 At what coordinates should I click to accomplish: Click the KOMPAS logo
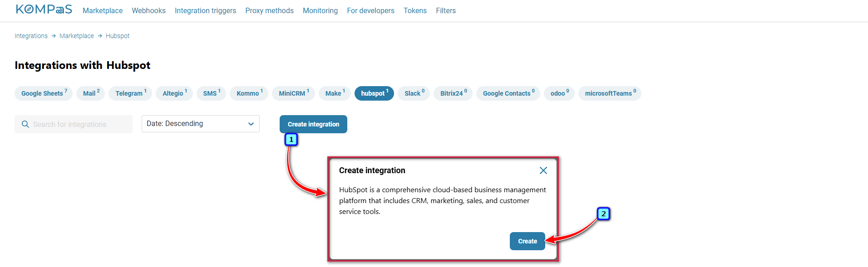44,10
